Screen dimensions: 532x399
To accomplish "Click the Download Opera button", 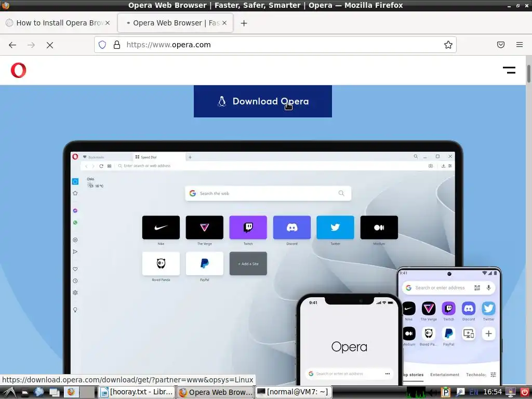I will (x=262, y=101).
